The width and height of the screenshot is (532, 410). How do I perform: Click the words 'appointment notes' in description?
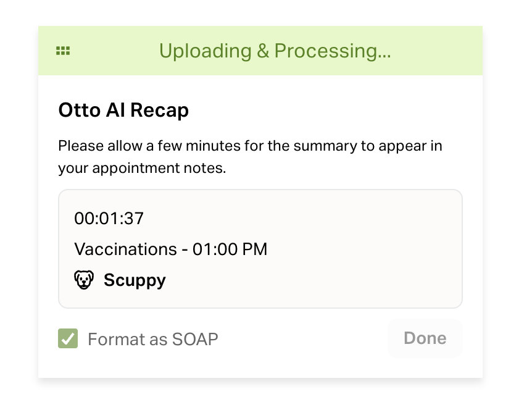pyautogui.click(x=159, y=169)
